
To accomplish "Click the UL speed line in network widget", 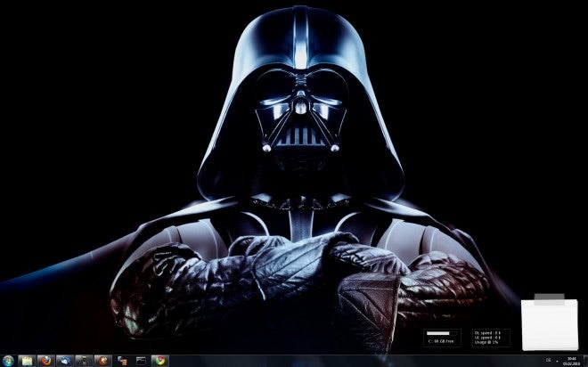I will 487,338.
